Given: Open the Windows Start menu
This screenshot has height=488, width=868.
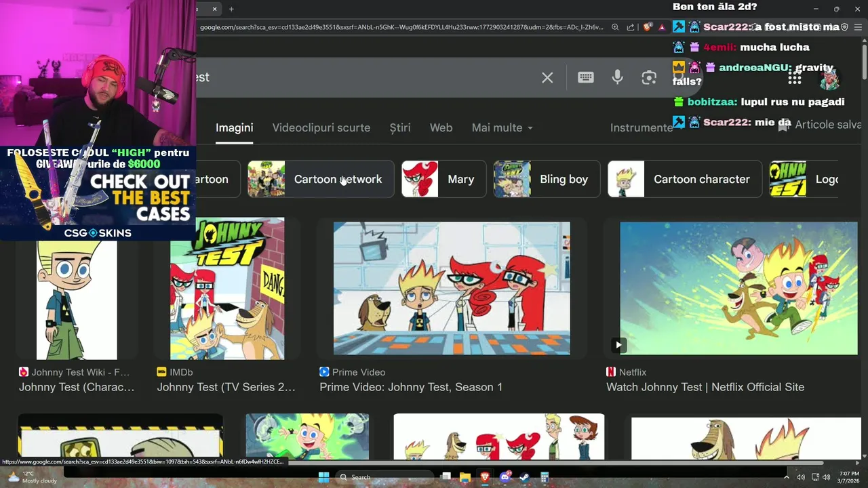Looking at the screenshot, I should pos(323,477).
